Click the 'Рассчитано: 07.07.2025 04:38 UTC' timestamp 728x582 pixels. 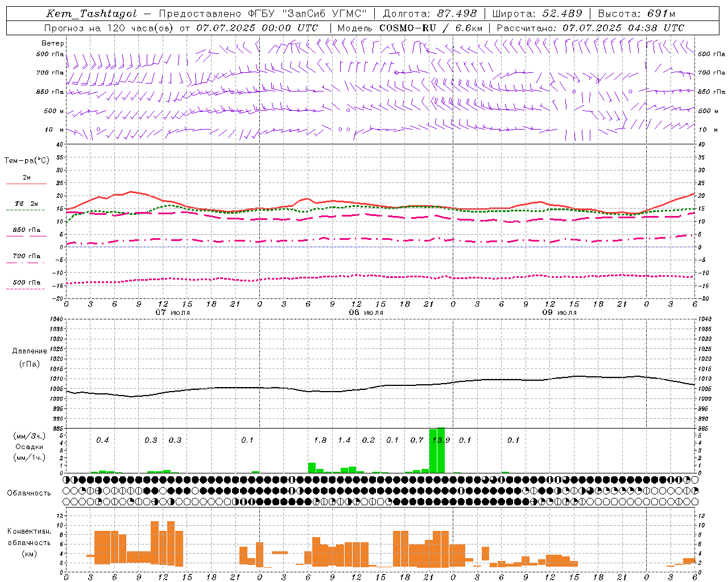pyautogui.click(x=590, y=28)
